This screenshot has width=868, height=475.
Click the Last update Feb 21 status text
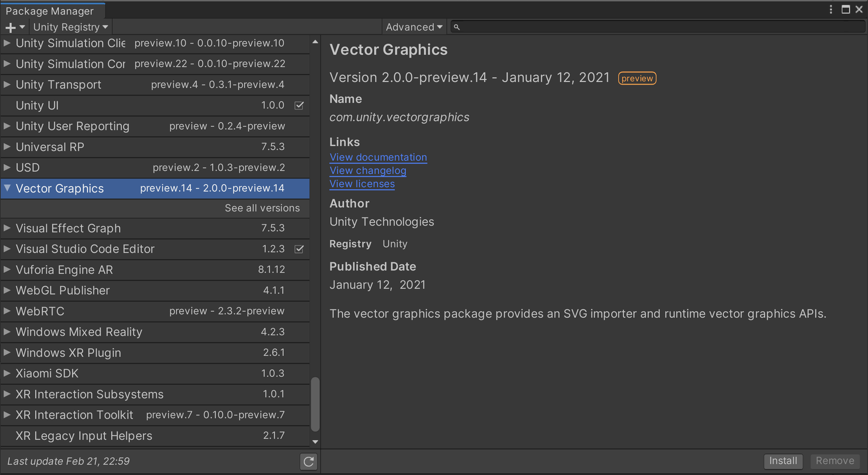[68, 461]
